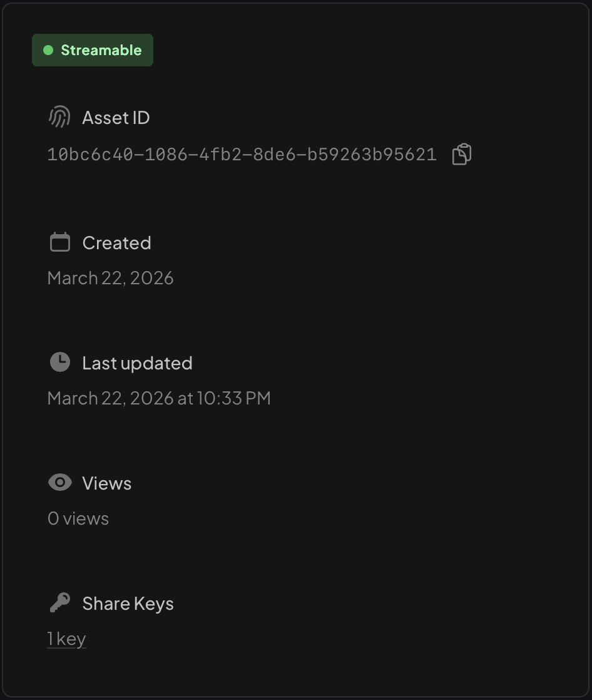
Task: Click the Created date March 22, 2026
Action: [110, 277]
